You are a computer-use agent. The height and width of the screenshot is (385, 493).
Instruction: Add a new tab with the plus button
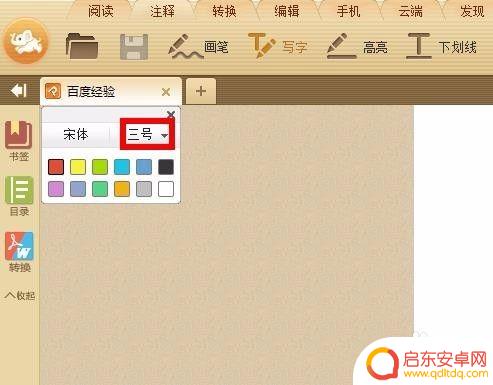coord(201,91)
